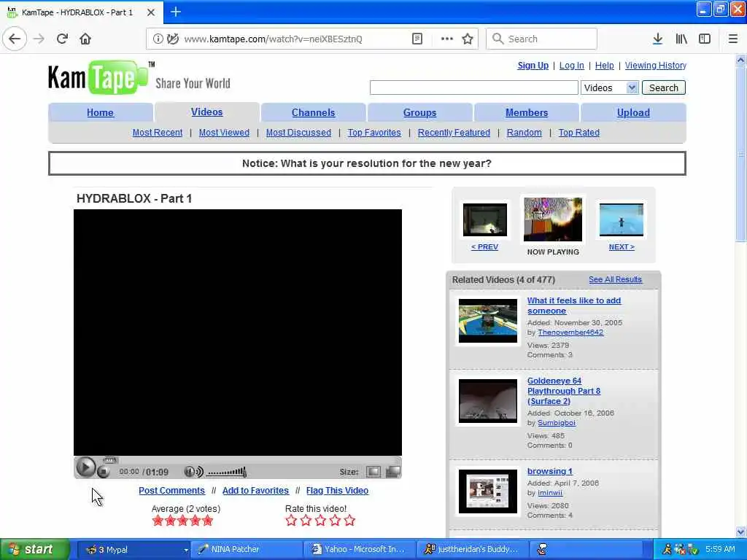Click Add to Favorites link

255,491
